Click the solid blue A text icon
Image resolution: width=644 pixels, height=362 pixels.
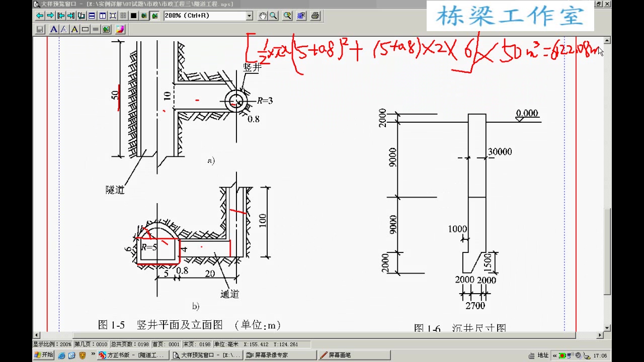tap(54, 29)
